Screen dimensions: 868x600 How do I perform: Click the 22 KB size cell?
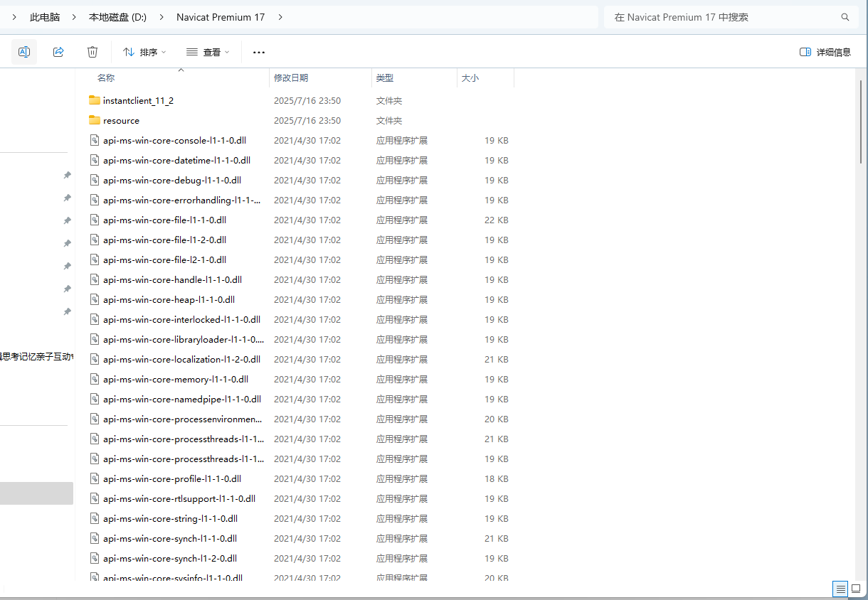[x=497, y=220]
